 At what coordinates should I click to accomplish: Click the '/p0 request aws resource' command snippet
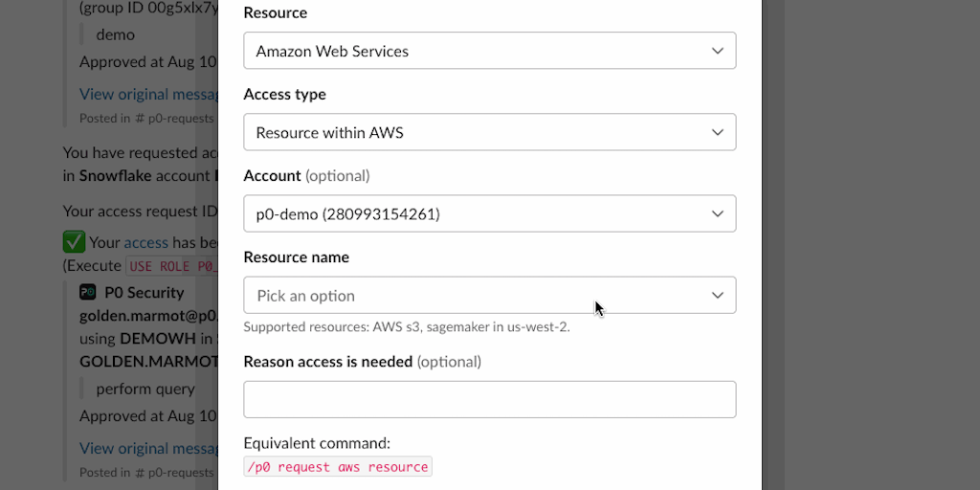click(x=338, y=467)
